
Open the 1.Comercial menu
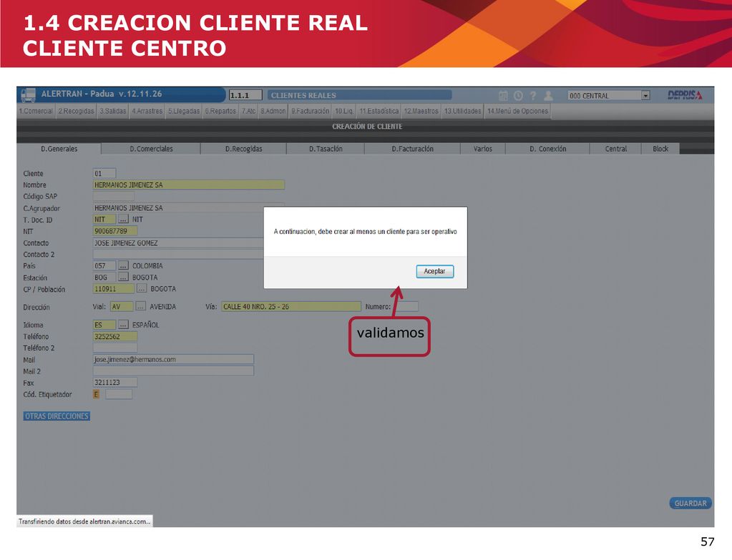click(x=36, y=111)
